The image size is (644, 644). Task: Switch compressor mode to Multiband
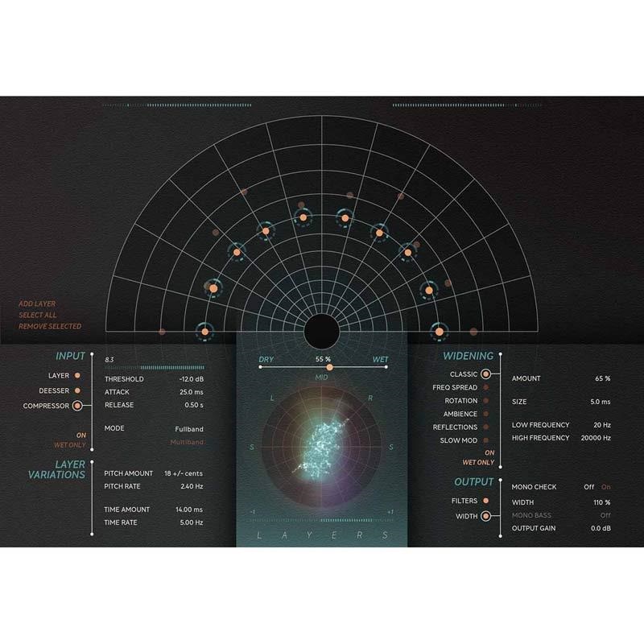tap(185, 442)
